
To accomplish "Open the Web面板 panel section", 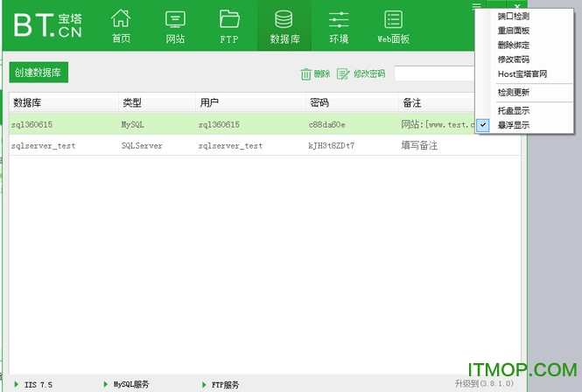I will pos(393,26).
